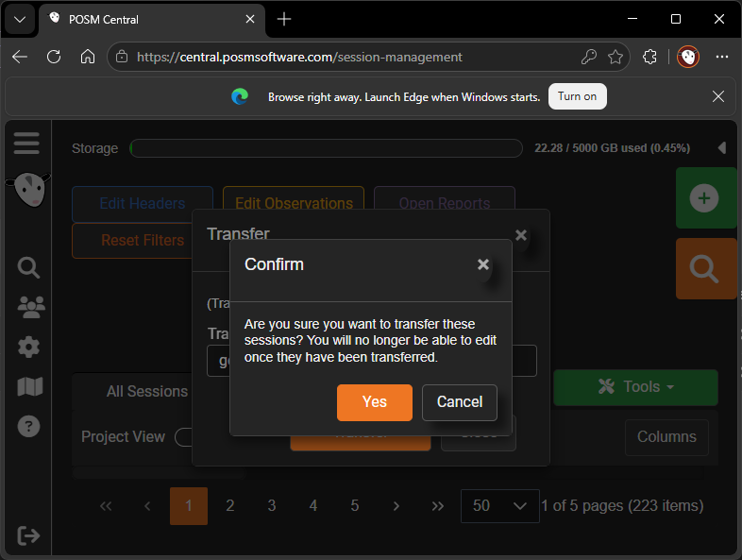
Task: Go to page 2 in pagination
Action: pyautogui.click(x=230, y=505)
